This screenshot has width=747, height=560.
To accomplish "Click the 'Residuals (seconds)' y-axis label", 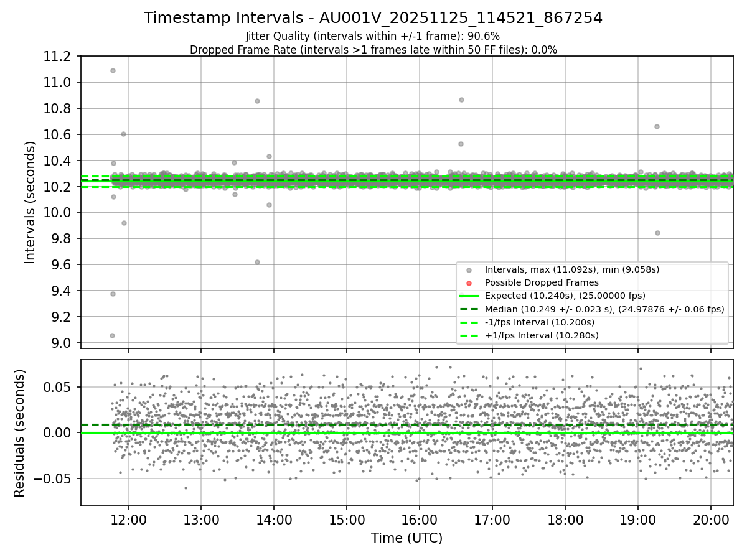I will 19,433.
